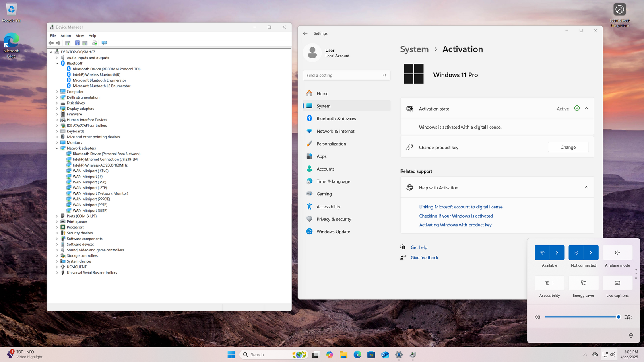Screen dimensions: 644x362
Task: Open all settings gear in quick settings panel
Action: pyautogui.click(x=631, y=335)
